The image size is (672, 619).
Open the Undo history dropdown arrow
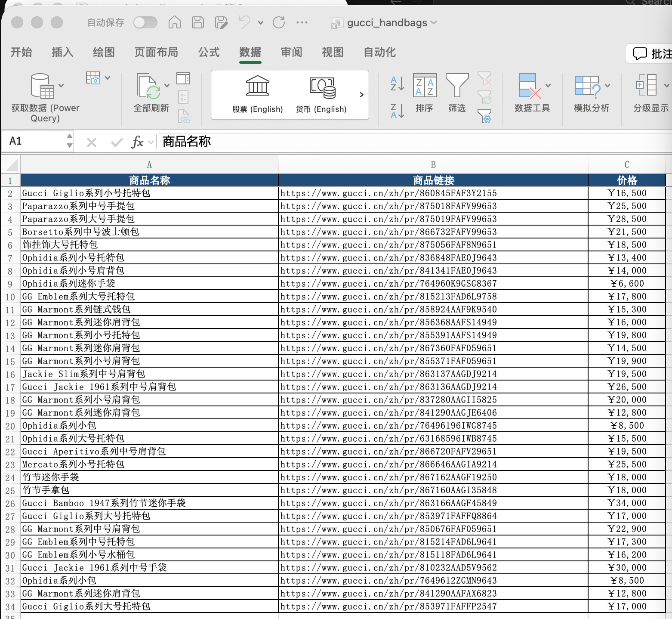pyautogui.click(x=261, y=23)
